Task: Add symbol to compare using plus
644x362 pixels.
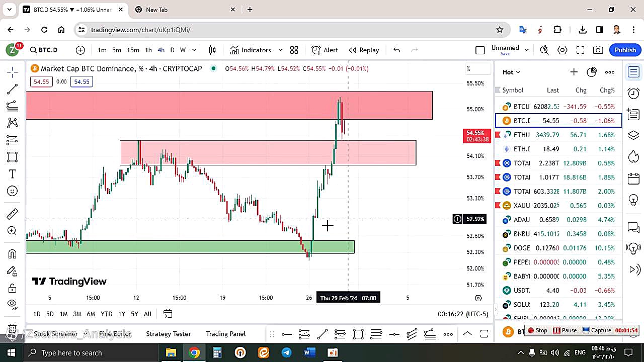Action: pos(80,50)
